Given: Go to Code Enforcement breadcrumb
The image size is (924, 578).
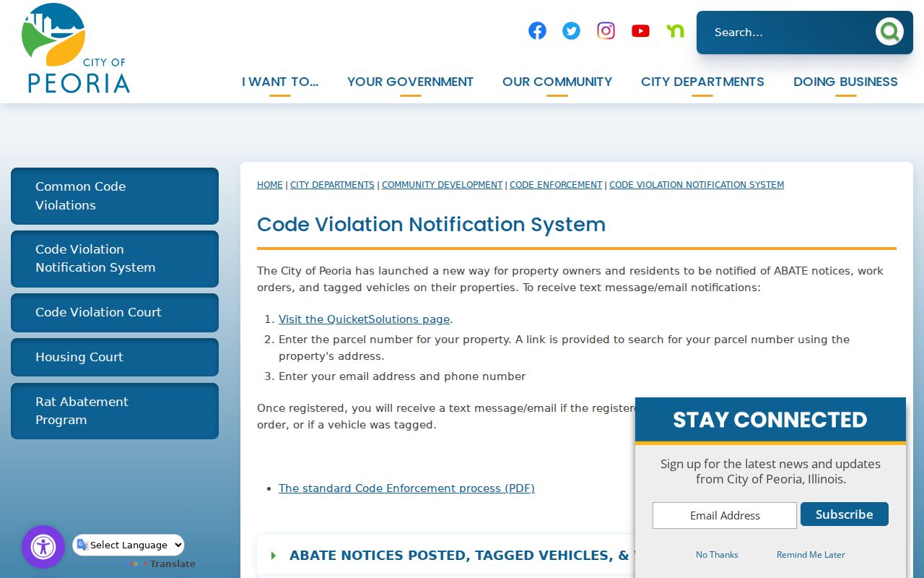Looking at the screenshot, I should 556,185.
